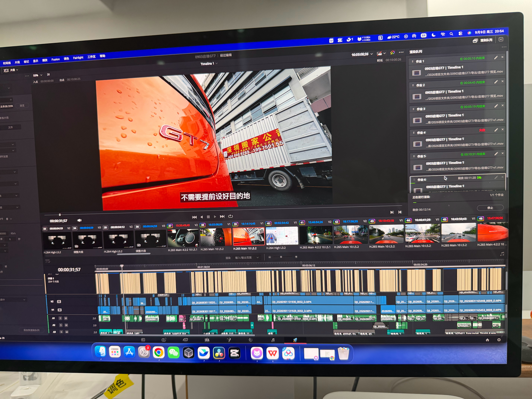Image resolution: width=532 pixels, height=399 pixels.
Task: Stop the render with 停止 button
Action: point(490,208)
